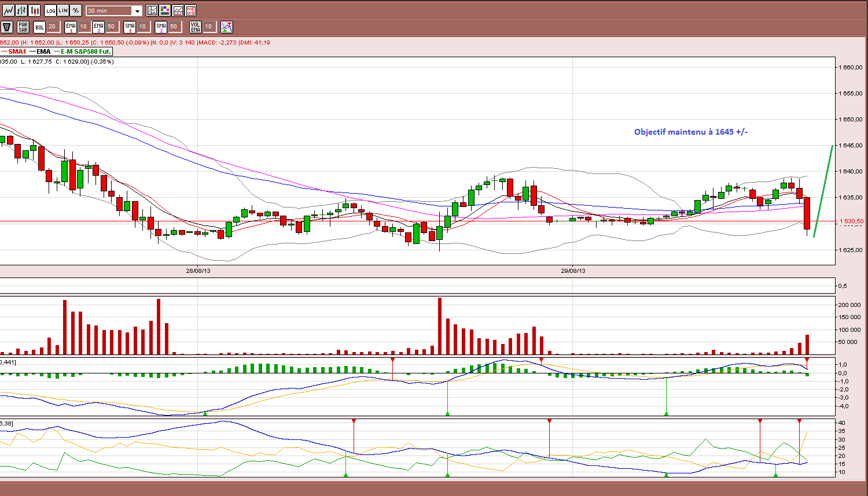Click the 200 000 volume axis label
Screen dimensions: 868x496
850,305
